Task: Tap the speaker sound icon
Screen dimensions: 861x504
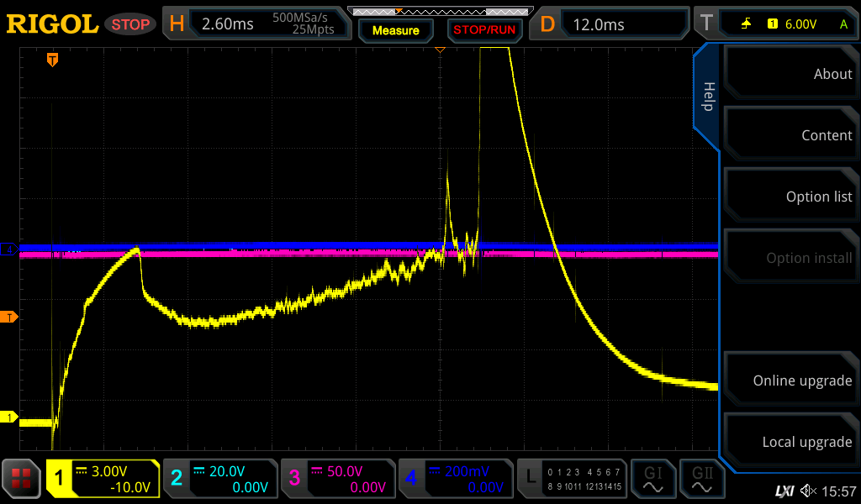Action: pyautogui.click(x=808, y=491)
